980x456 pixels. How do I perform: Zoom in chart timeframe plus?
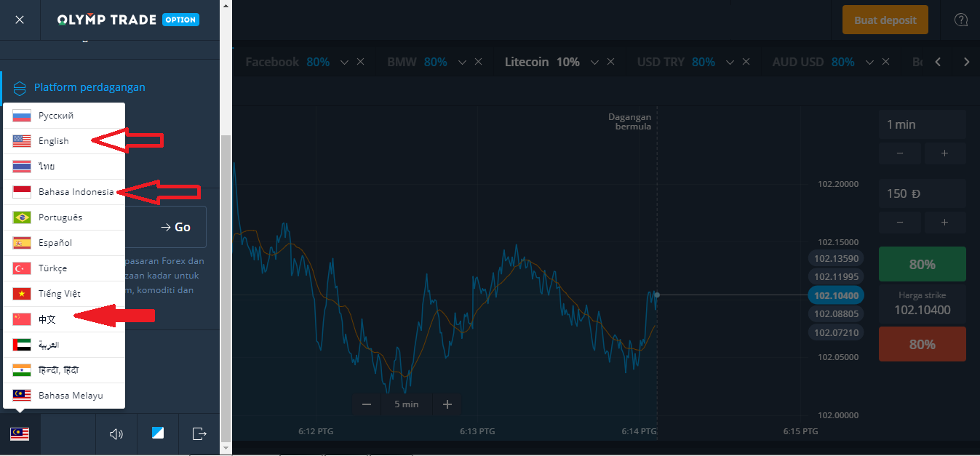(x=447, y=404)
